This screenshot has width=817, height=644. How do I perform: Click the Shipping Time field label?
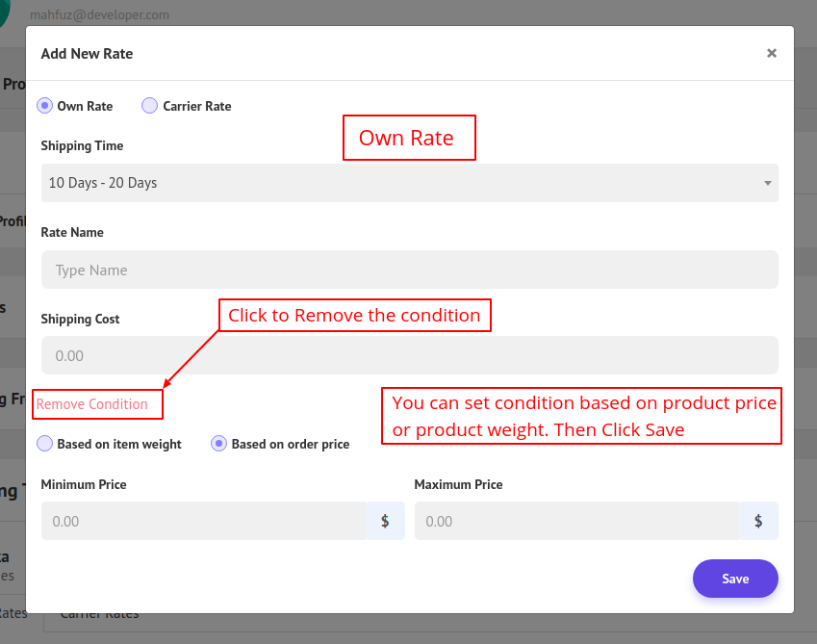[x=82, y=146]
